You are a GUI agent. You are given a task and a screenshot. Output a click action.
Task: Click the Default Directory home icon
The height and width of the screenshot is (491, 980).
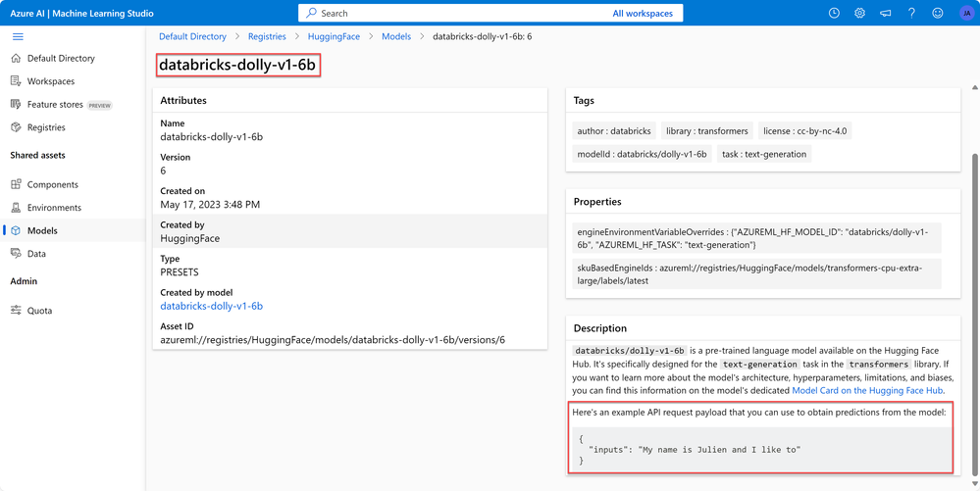(17, 58)
